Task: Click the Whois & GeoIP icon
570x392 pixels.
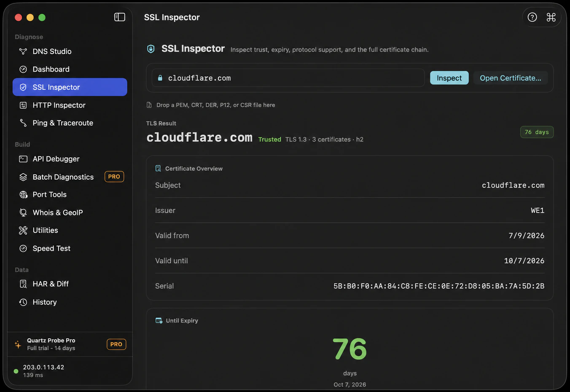Action: [23, 212]
